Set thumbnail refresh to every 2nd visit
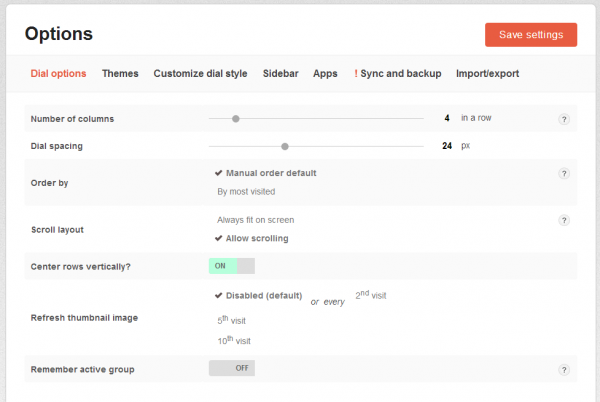This screenshot has width=600, height=402. click(x=371, y=296)
